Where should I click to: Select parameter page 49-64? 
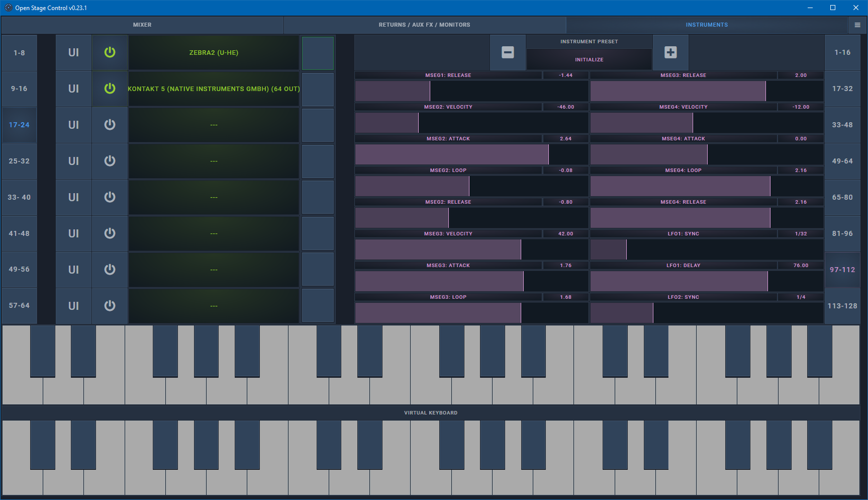coord(842,161)
